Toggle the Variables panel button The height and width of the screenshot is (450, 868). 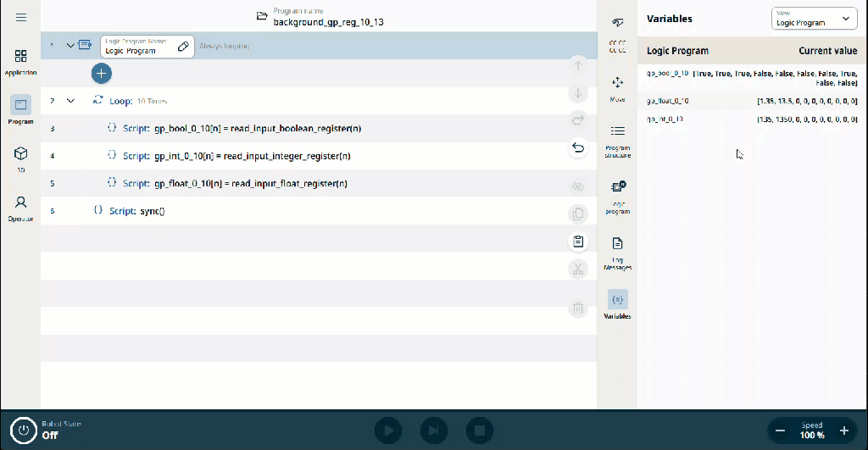pos(617,304)
